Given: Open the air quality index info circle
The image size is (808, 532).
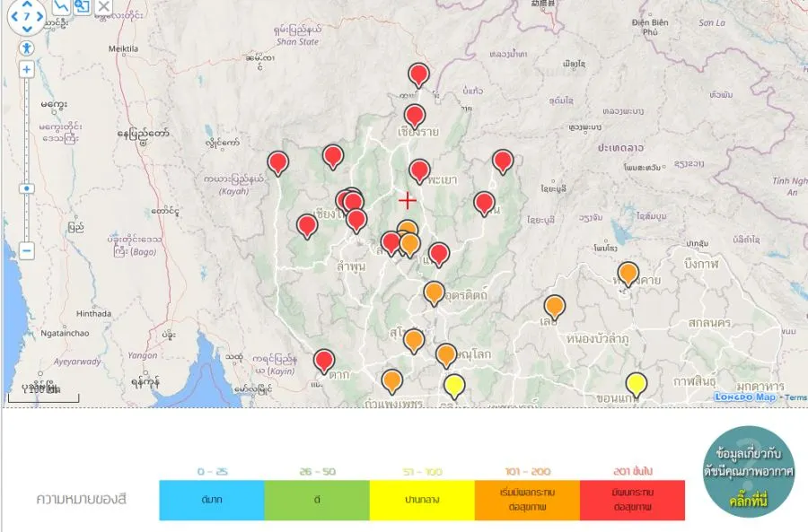Looking at the screenshot, I should 749,472.
